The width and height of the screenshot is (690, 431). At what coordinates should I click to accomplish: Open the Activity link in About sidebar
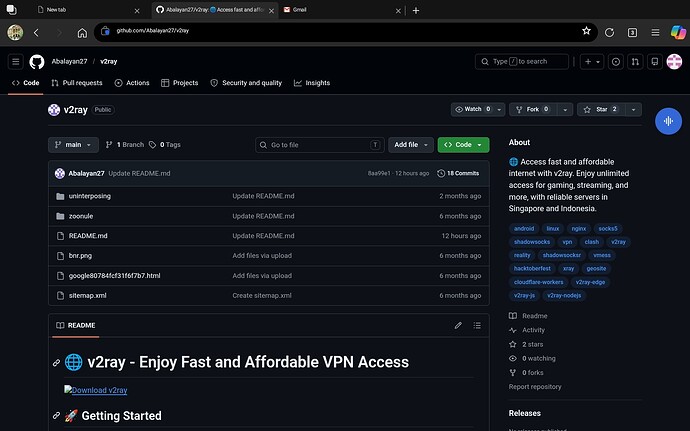pyautogui.click(x=533, y=330)
